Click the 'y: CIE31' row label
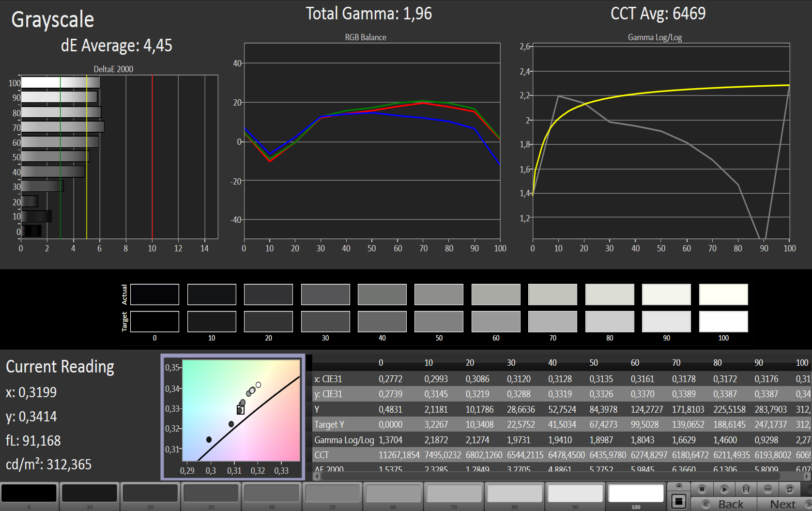The image size is (812, 511). (328, 394)
